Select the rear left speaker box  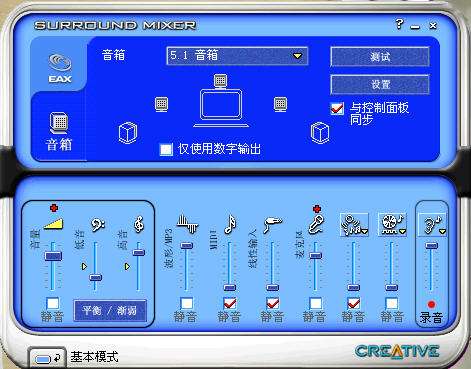128,133
